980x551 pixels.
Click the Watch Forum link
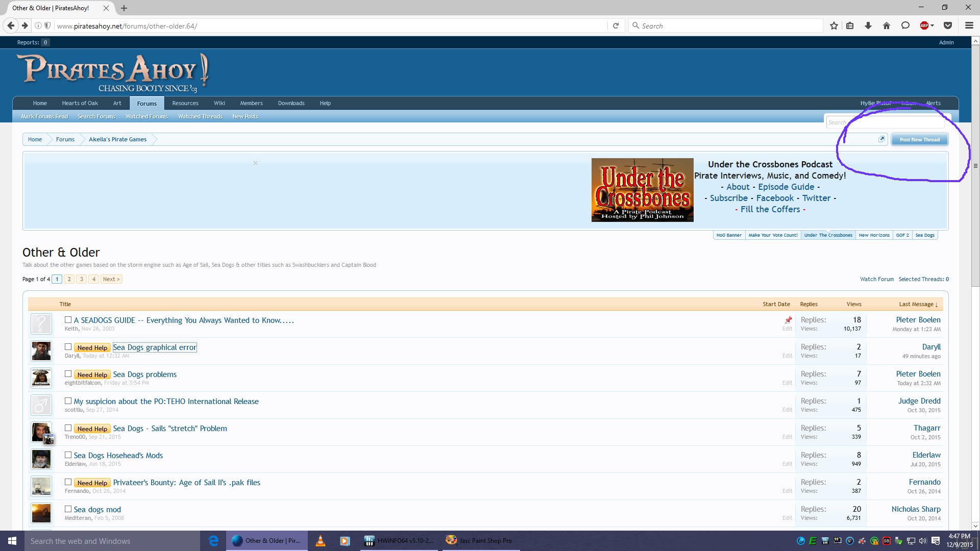click(877, 279)
